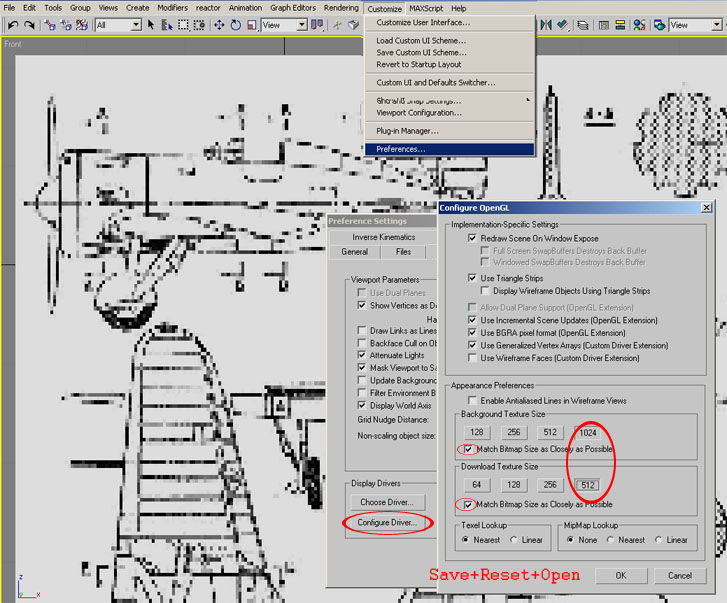Viewport: 727px width, 603px height.
Task: Enable Display Wireframe Objects Using Triangle Strips
Action: tap(485, 291)
